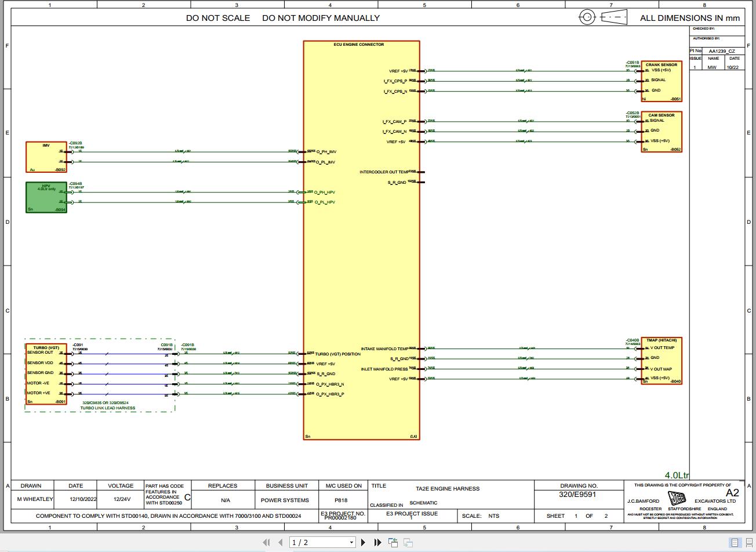Click the drawing number 320/E9591 cell

[x=577, y=493]
